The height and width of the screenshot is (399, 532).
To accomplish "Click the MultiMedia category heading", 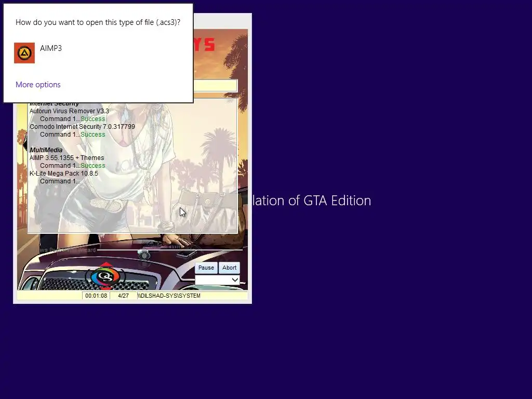I will tap(46, 150).
